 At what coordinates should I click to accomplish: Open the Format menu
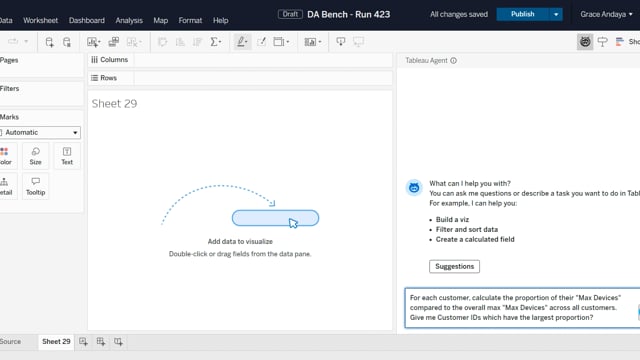[x=190, y=20]
